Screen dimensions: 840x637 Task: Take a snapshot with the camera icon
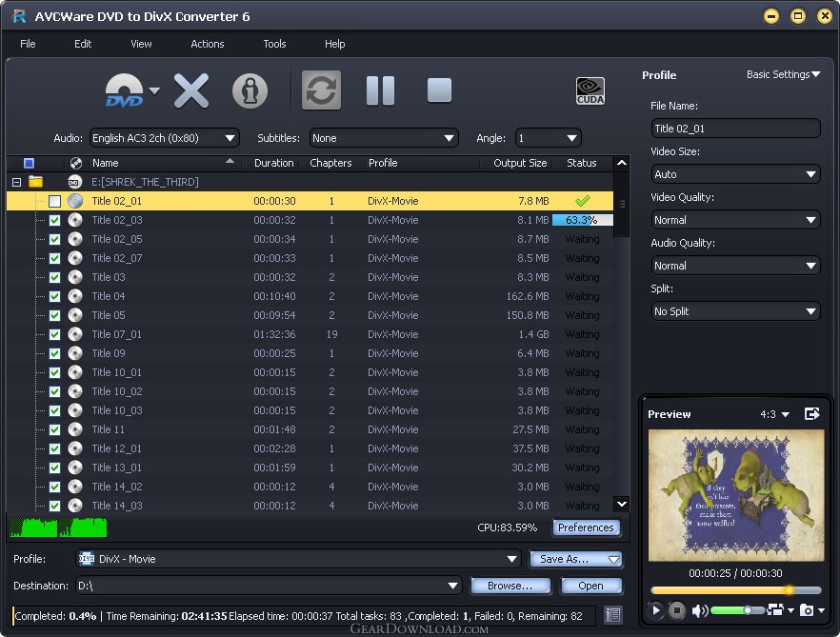807,609
